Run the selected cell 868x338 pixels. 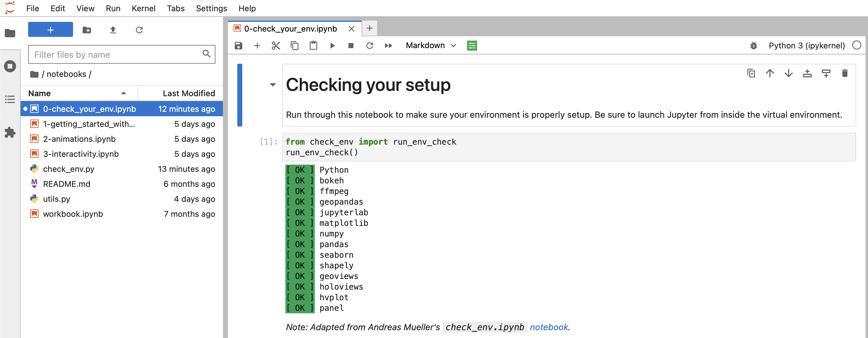(x=332, y=46)
